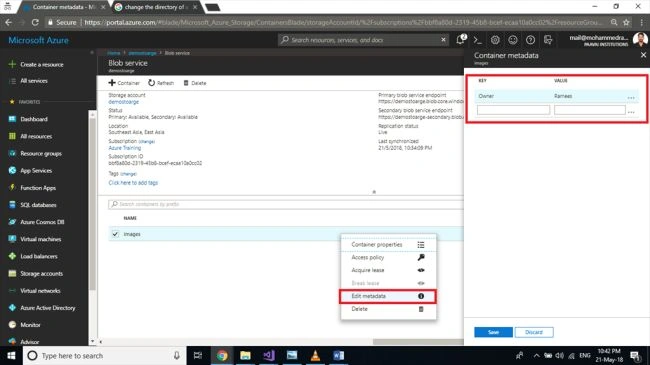Open options for empty metadata row
The height and width of the screenshot is (365, 650).
pyautogui.click(x=631, y=111)
